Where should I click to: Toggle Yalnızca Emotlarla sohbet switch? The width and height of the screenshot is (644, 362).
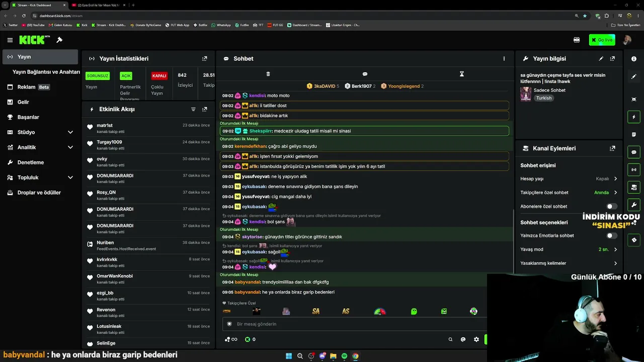click(x=612, y=235)
